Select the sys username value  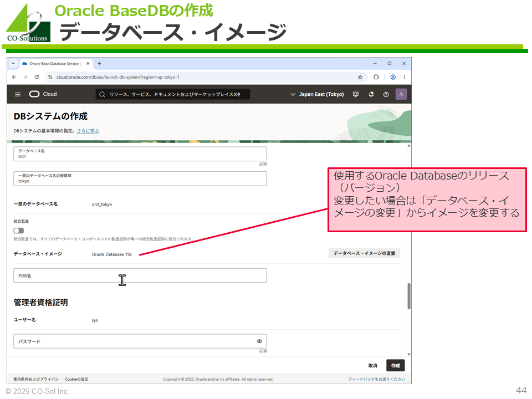click(x=95, y=320)
